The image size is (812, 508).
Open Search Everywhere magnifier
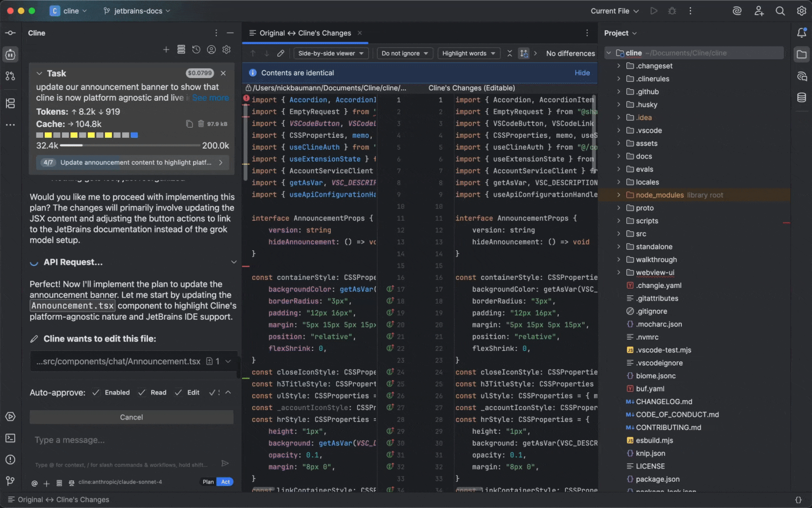tap(780, 11)
